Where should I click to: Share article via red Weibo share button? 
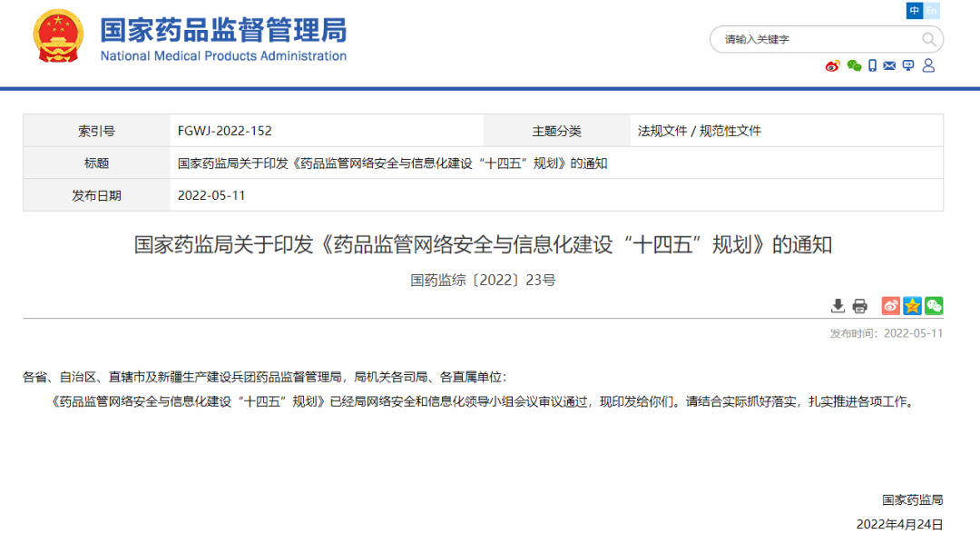click(x=890, y=306)
